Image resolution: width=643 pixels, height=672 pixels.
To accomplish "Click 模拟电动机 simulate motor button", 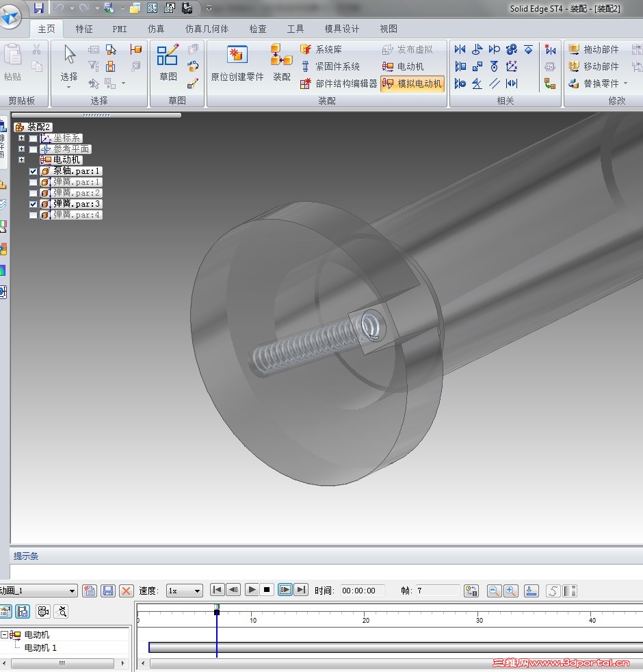I will tap(412, 83).
